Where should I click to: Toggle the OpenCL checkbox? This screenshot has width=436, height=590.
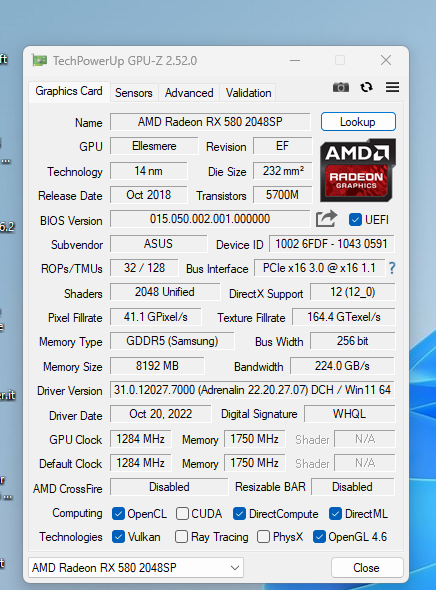118,514
